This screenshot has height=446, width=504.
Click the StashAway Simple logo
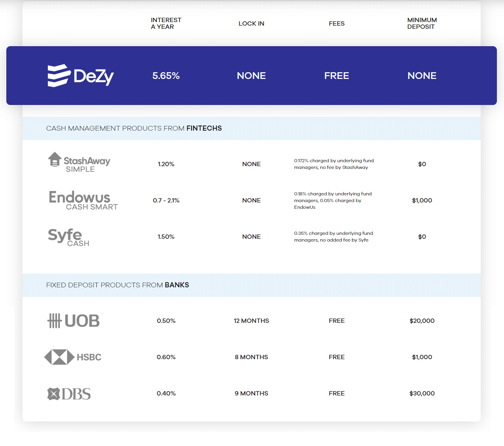[79, 162]
